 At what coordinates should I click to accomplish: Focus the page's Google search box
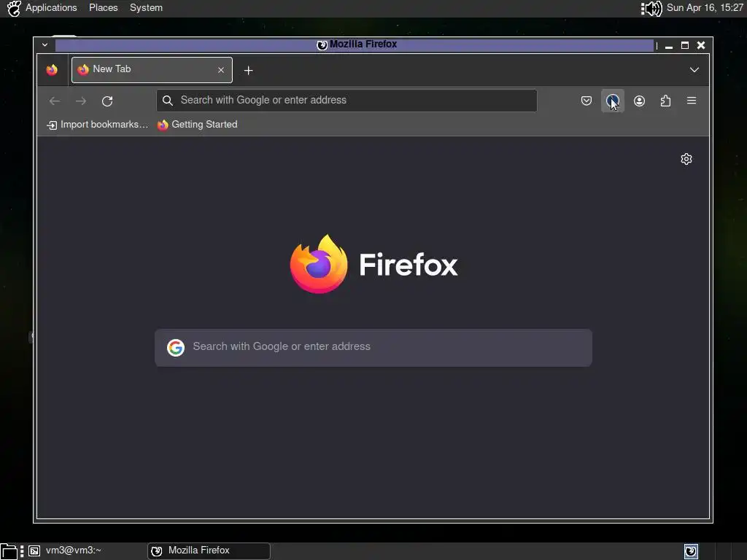pyautogui.click(x=373, y=348)
